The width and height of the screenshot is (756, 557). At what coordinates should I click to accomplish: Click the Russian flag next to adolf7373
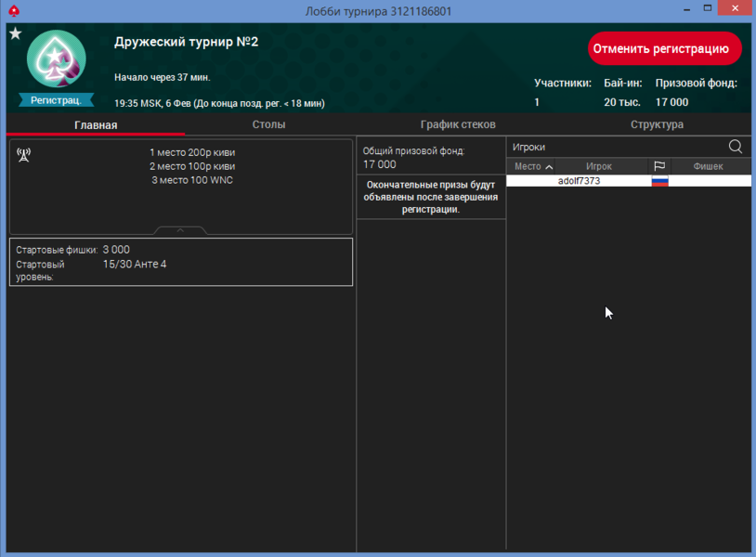659,181
